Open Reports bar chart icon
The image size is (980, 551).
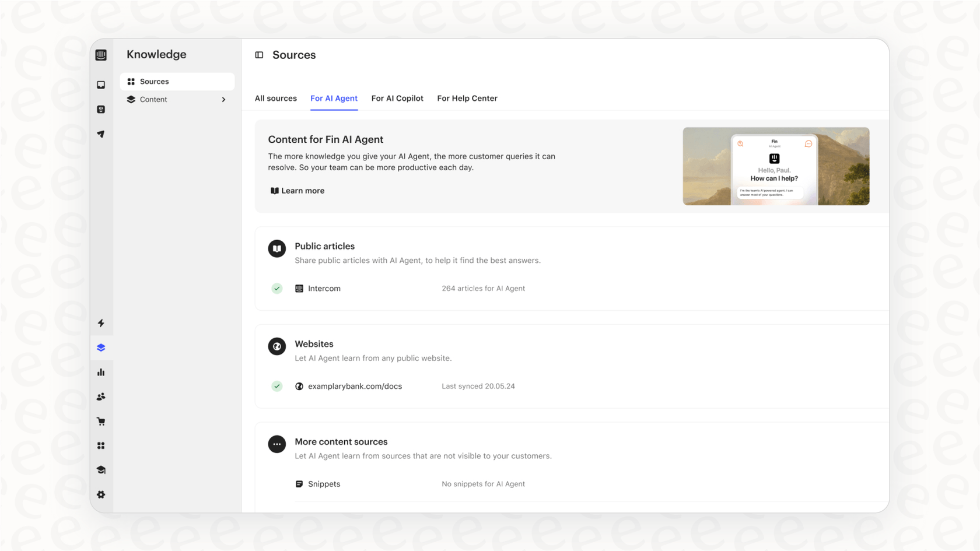101,372
